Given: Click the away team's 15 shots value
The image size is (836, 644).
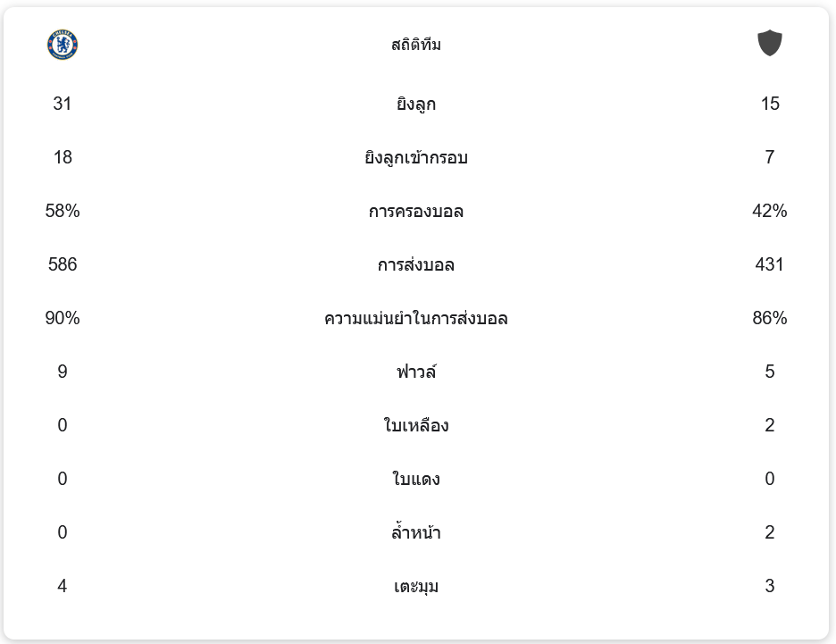Looking at the screenshot, I should pyautogui.click(x=770, y=105).
